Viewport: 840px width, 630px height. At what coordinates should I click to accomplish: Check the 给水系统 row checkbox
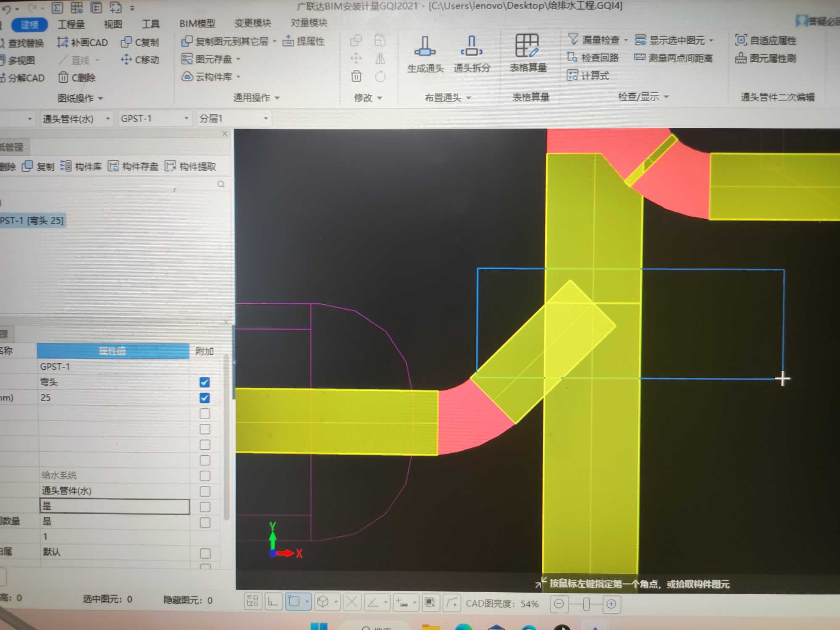[x=205, y=476]
